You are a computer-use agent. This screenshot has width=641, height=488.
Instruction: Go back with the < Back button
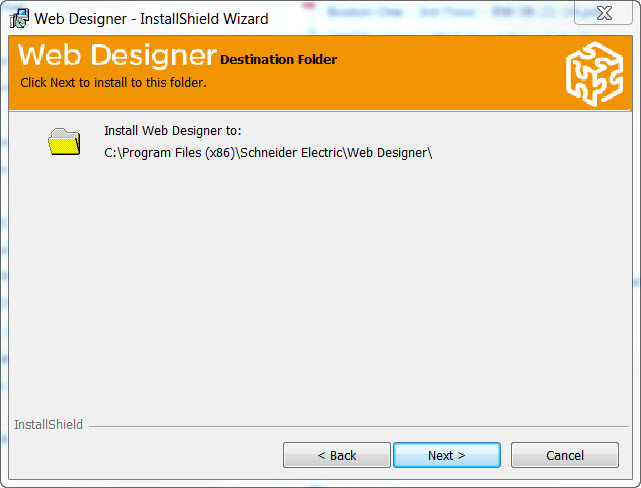click(336, 455)
